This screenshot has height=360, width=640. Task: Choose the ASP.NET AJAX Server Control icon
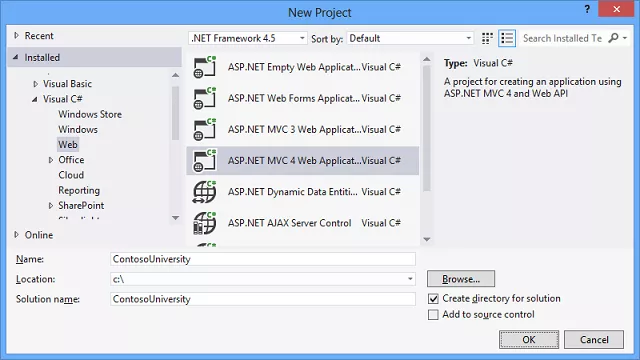[204, 223]
